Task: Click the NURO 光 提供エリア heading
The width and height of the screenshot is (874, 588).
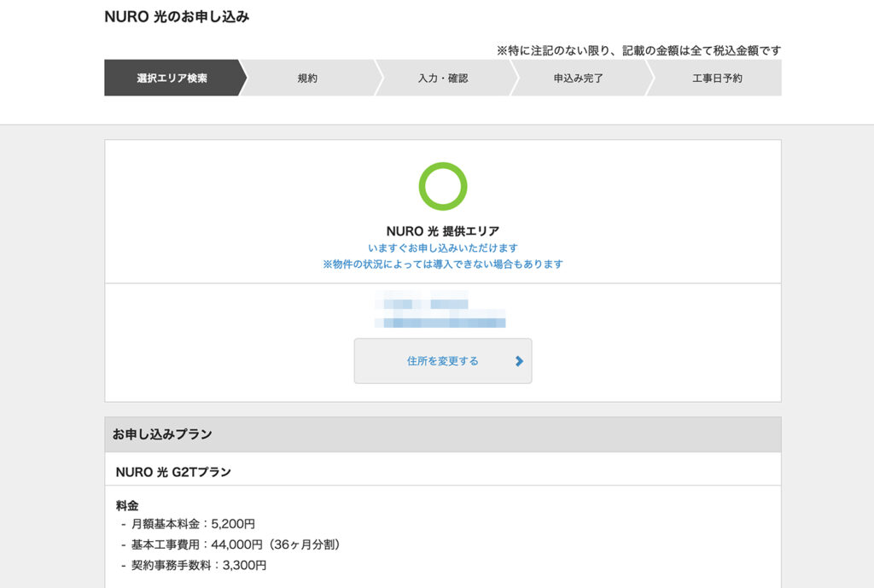Action: (x=443, y=230)
